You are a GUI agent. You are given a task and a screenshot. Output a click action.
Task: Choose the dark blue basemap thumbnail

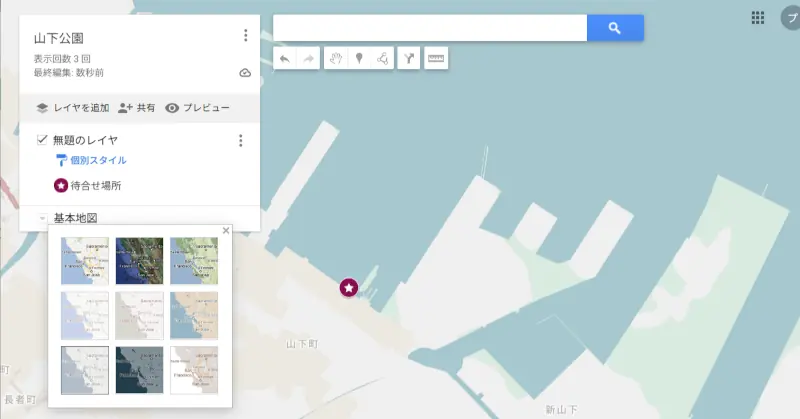pos(139,370)
